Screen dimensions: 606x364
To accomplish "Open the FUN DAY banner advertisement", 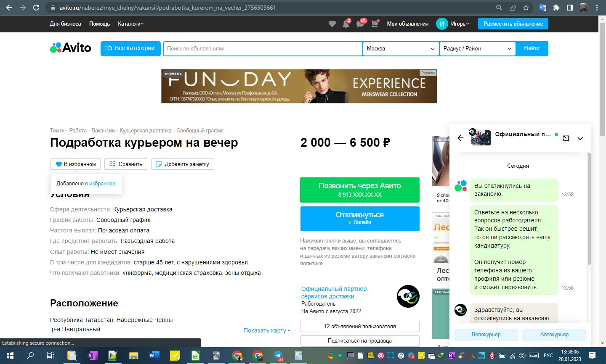I will pyautogui.click(x=299, y=86).
